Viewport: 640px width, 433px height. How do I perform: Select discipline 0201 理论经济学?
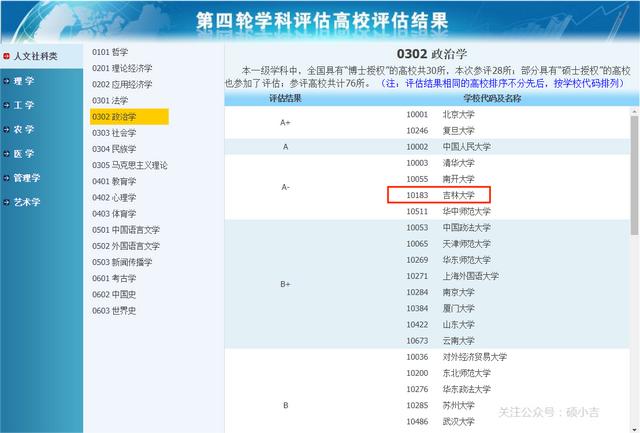click(x=122, y=68)
